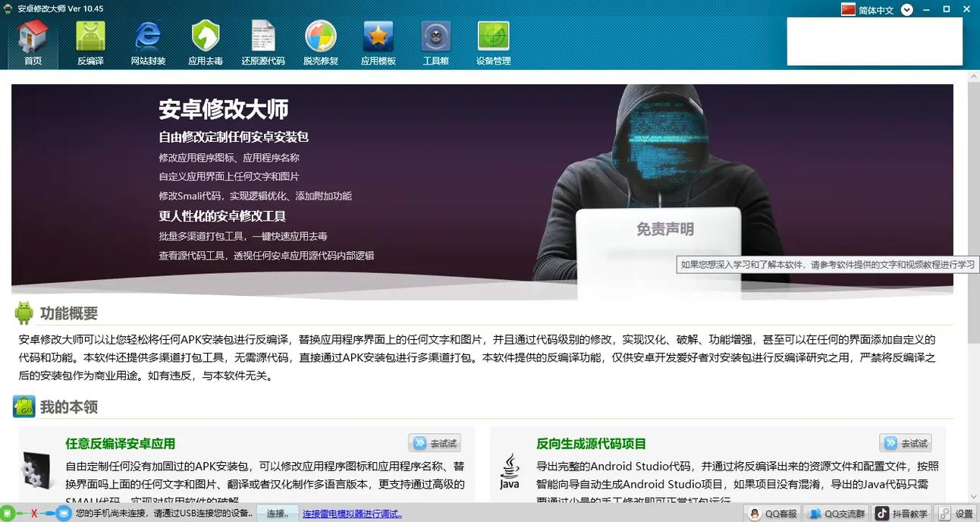Minimize the 安卓修改大师 window
The height and width of the screenshot is (522, 980).
(x=927, y=9)
